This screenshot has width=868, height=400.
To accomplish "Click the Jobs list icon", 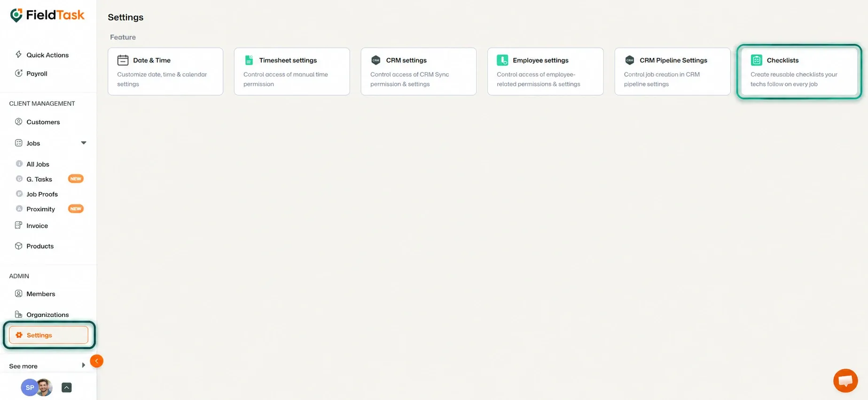I will pos(18,143).
